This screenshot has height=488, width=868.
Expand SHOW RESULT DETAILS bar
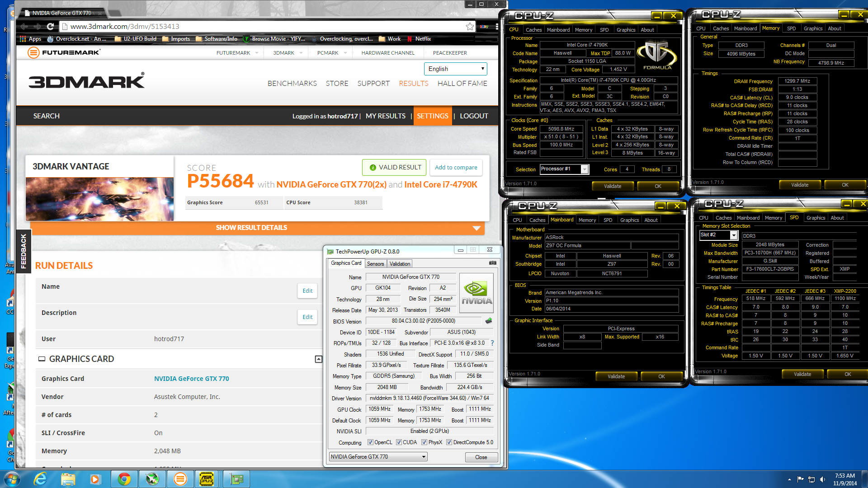pos(257,228)
